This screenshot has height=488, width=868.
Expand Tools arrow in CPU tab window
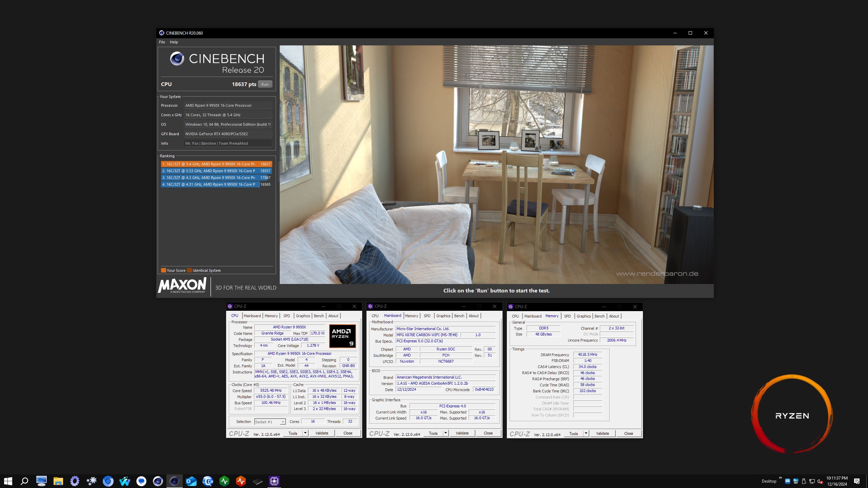point(305,433)
